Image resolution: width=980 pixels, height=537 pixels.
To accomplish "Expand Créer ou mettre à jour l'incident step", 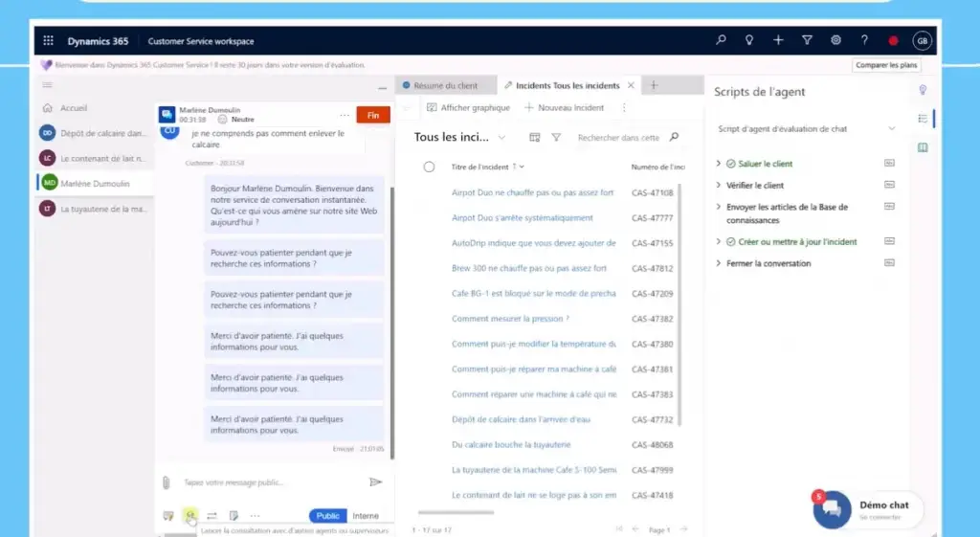I will pos(718,241).
